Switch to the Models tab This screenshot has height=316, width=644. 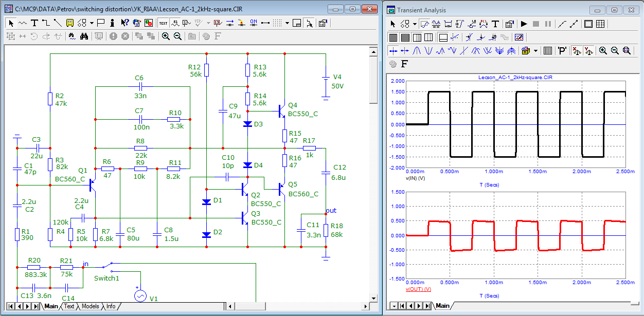point(91,306)
